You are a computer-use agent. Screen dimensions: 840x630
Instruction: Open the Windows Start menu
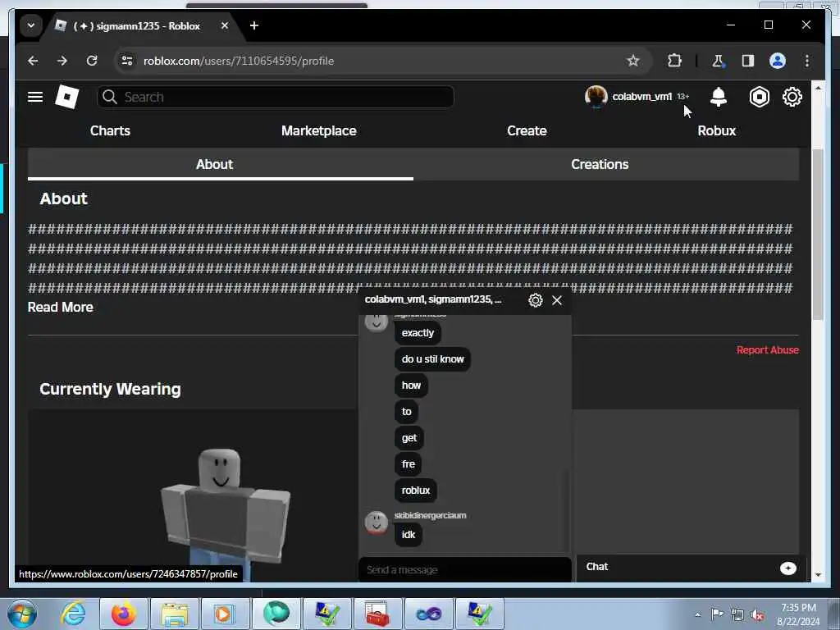click(x=22, y=614)
